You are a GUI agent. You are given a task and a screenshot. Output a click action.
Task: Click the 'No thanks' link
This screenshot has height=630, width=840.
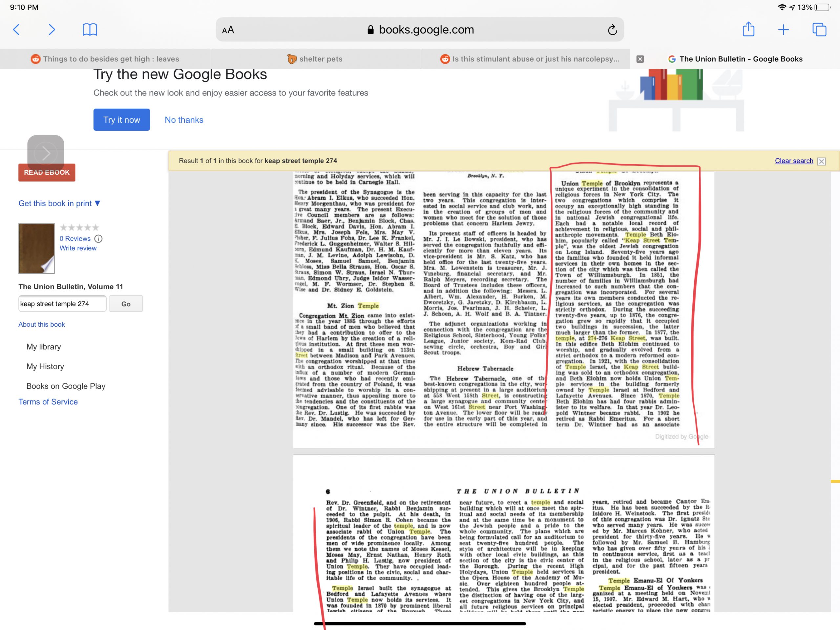[x=184, y=120]
